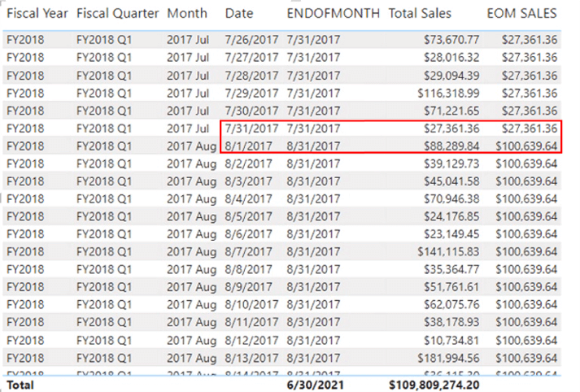Select the 7/26/2017 date cell
This screenshot has height=392, width=580.
coord(251,39)
